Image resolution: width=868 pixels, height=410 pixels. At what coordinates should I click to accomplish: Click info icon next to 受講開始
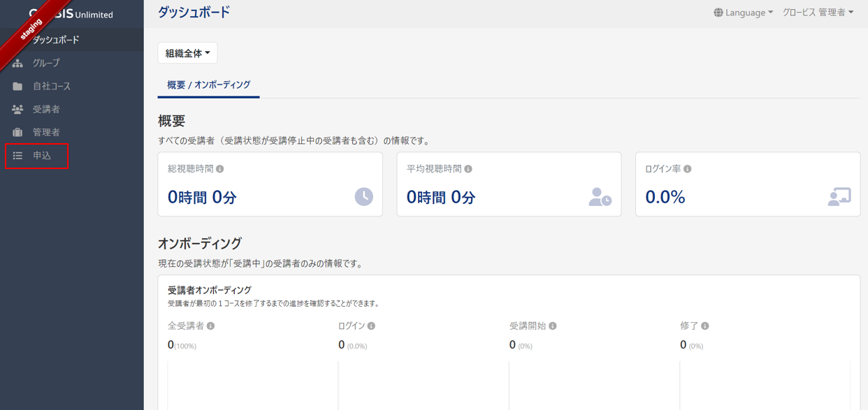[553, 326]
